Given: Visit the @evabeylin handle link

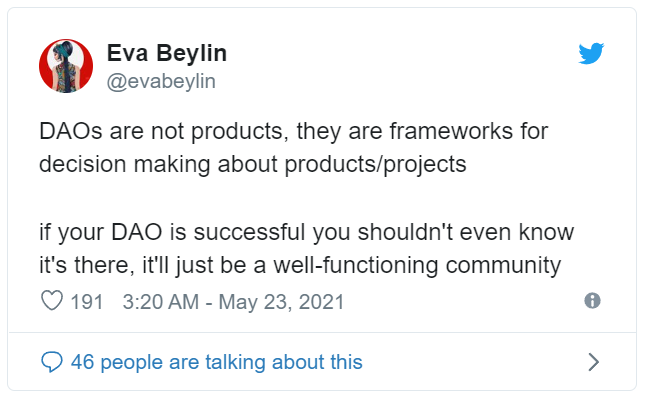Looking at the screenshot, I should (x=161, y=81).
